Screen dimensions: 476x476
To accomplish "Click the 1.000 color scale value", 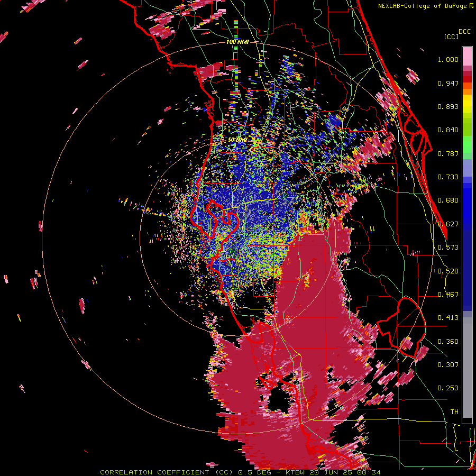I will 448,59.
